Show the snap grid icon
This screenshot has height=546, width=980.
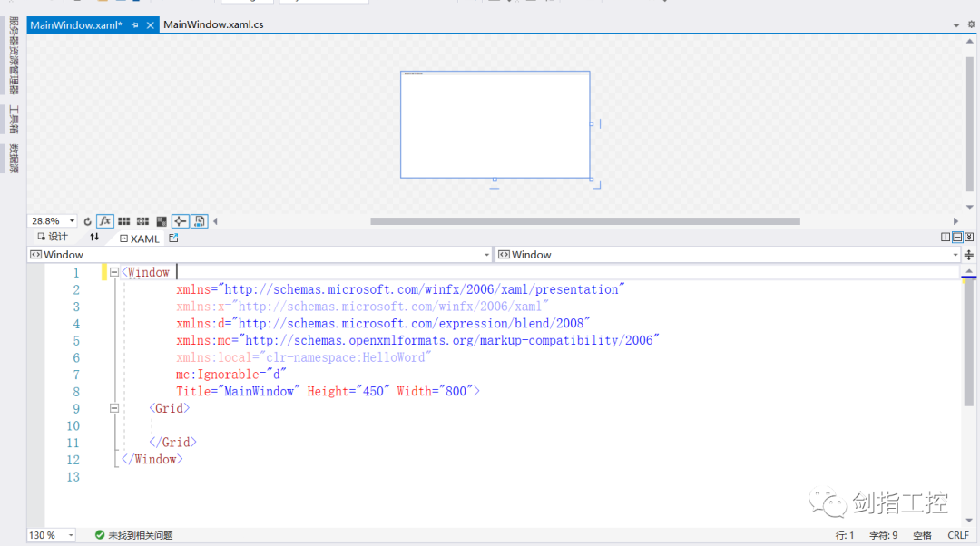pyautogui.click(x=123, y=221)
